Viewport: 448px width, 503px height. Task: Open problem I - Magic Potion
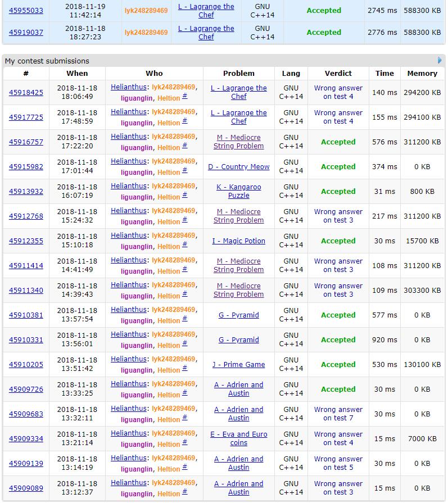[238, 241]
